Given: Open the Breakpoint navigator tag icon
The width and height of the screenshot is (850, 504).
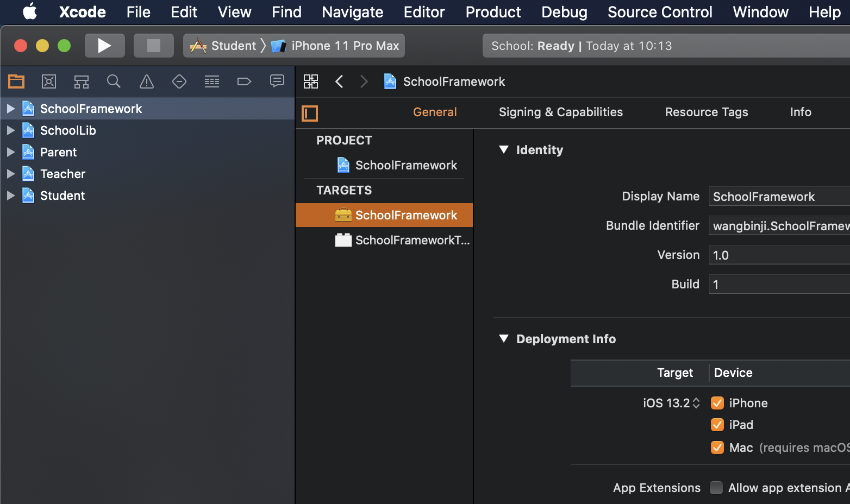Looking at the screenshot, I should [x=244, y=81].
